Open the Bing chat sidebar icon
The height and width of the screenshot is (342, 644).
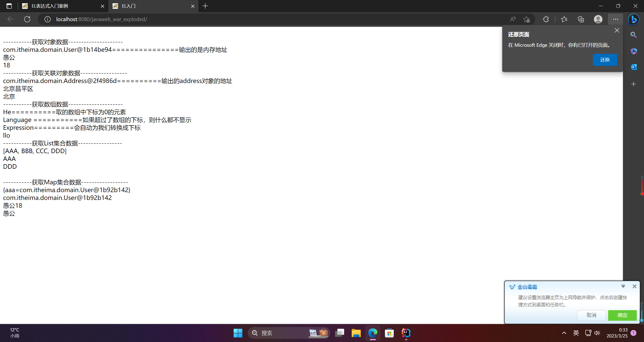pyautogui.click(x=634, y=19)
